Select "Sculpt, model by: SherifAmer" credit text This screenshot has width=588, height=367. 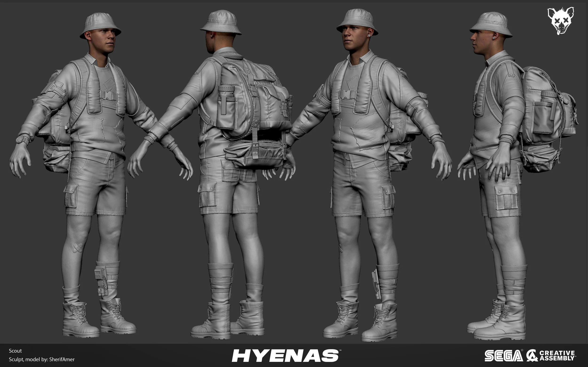(x=42, y=359)
